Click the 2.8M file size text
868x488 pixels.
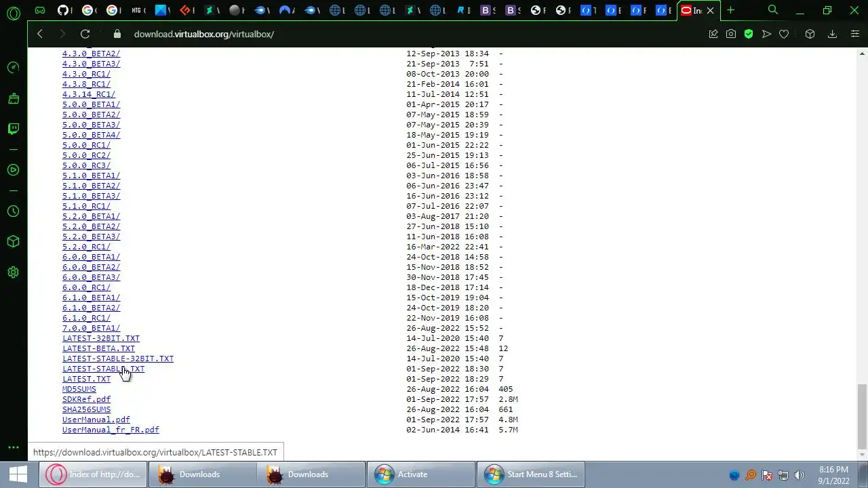(508, 399)
